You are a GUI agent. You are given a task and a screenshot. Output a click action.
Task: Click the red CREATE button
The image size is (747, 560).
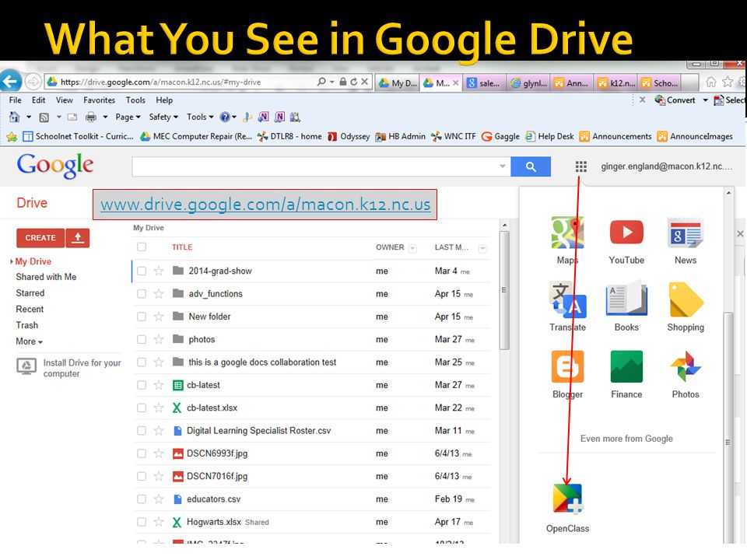pos(40,238)
